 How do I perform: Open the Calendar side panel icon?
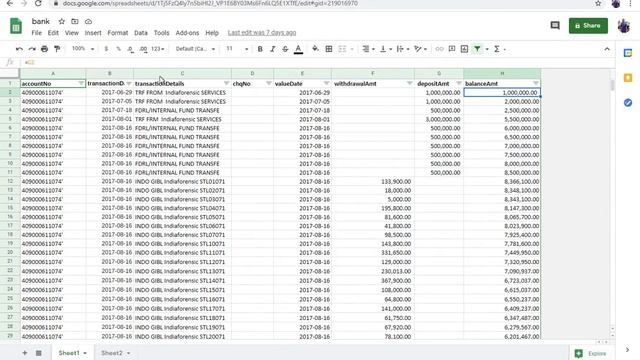tap(628, 53)
